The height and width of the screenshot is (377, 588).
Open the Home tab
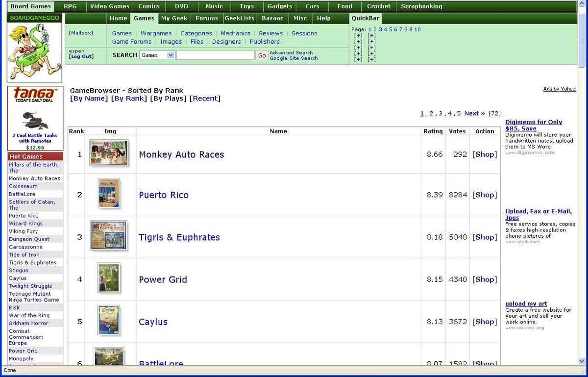[x=119, y=18]
